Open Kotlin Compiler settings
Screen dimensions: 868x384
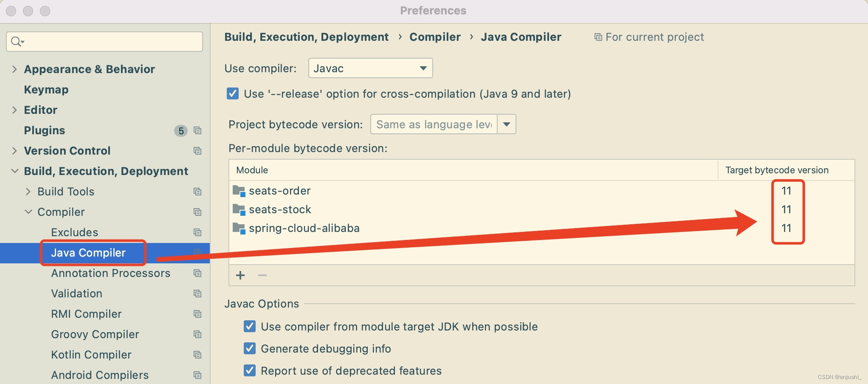pos(91,355)
